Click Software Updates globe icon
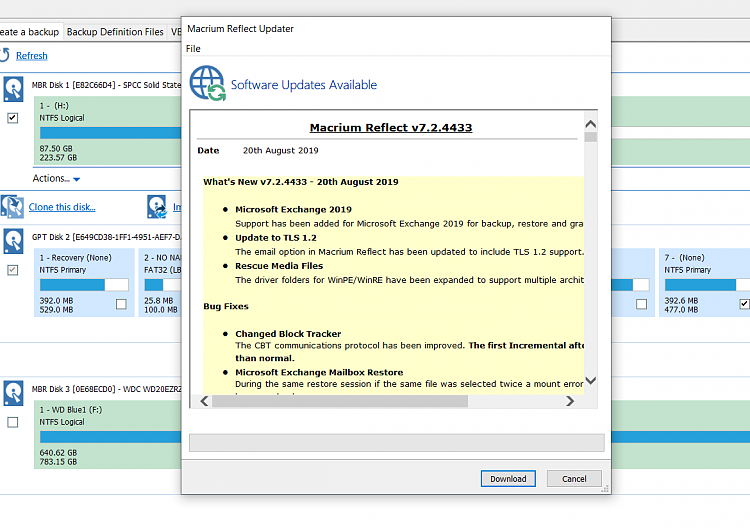 point(208,84)
